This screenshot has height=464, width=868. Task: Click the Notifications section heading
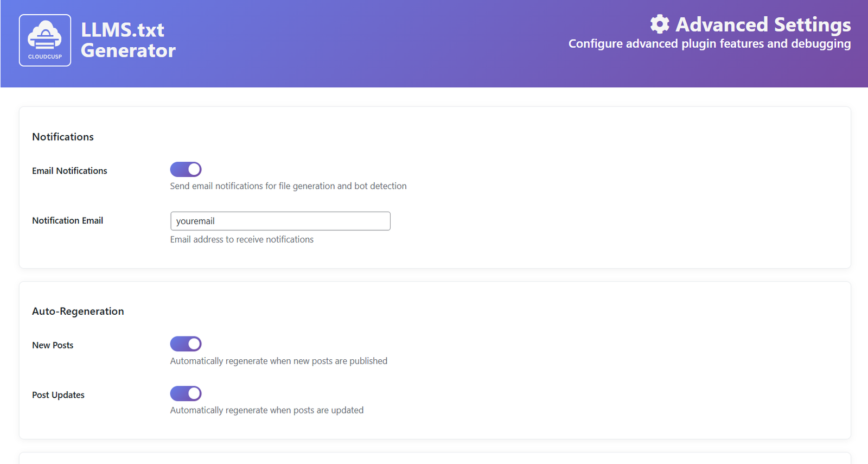(x=63, y=137)
